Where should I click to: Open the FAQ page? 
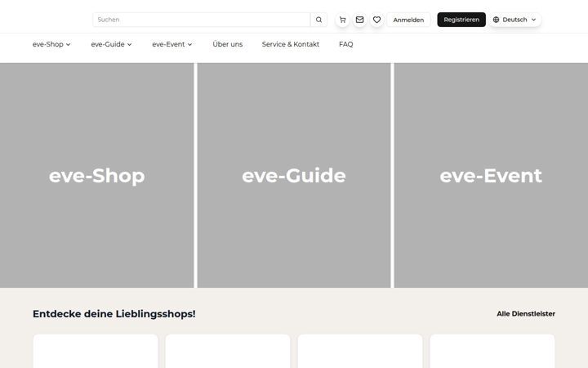click(x=345, y=44)
